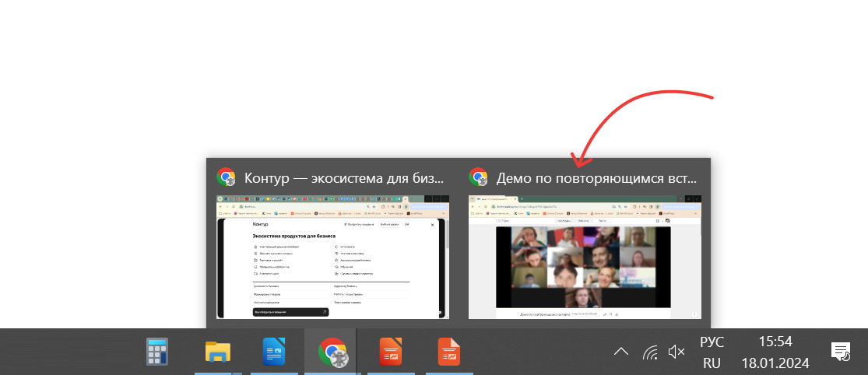Open the blue Writer document taskbar icon
This screenshot has width=868, height=375.
coord(274,352)
